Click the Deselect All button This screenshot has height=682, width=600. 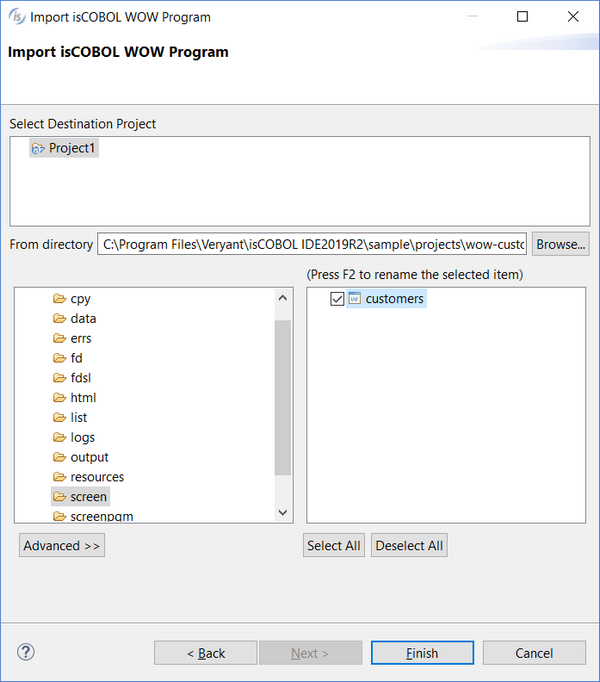409,545
